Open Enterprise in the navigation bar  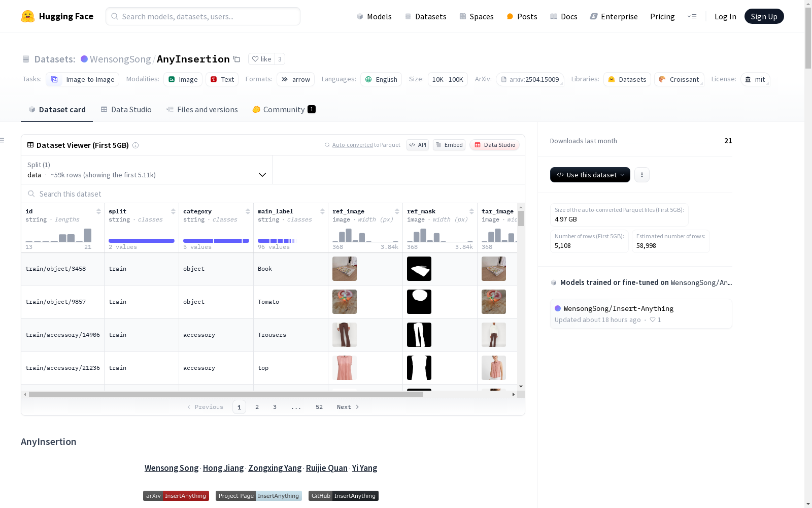coord(614,16)
